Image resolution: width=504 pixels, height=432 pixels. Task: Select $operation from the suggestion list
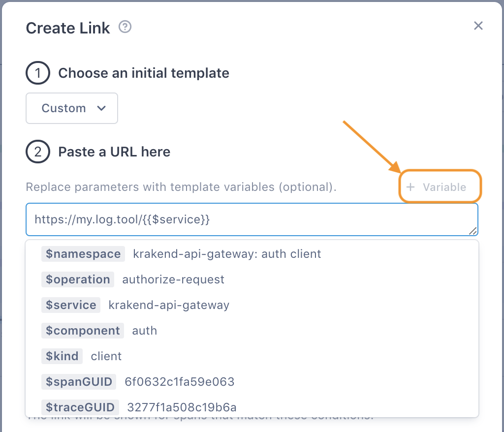coord(77,279)
